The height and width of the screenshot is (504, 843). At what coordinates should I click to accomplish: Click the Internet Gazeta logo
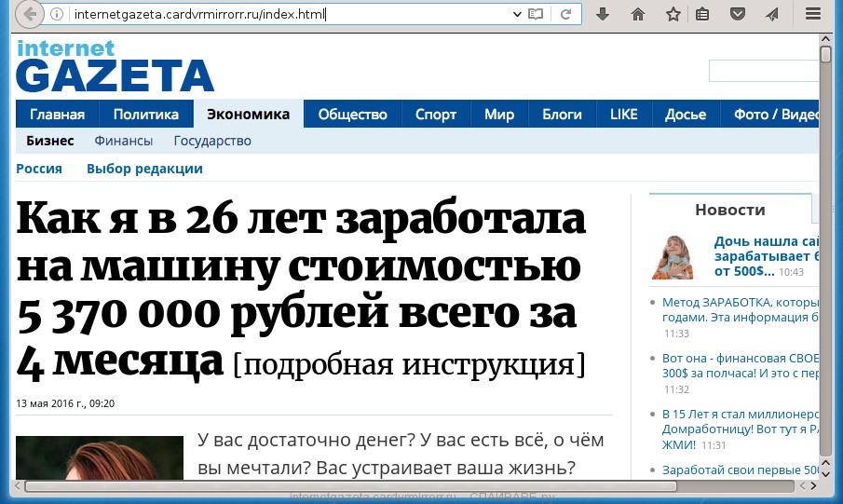(x=114, y=66)
